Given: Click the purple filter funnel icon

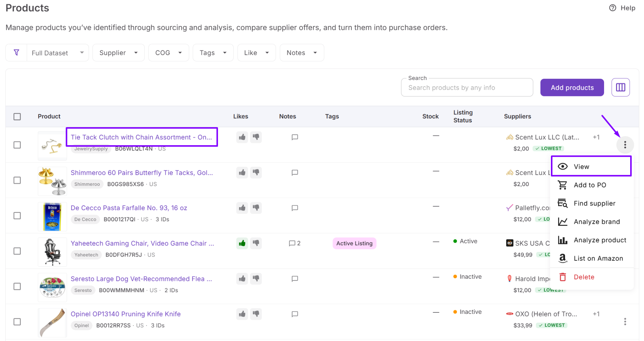Looking at the screenshot, I should pos(16,53).
